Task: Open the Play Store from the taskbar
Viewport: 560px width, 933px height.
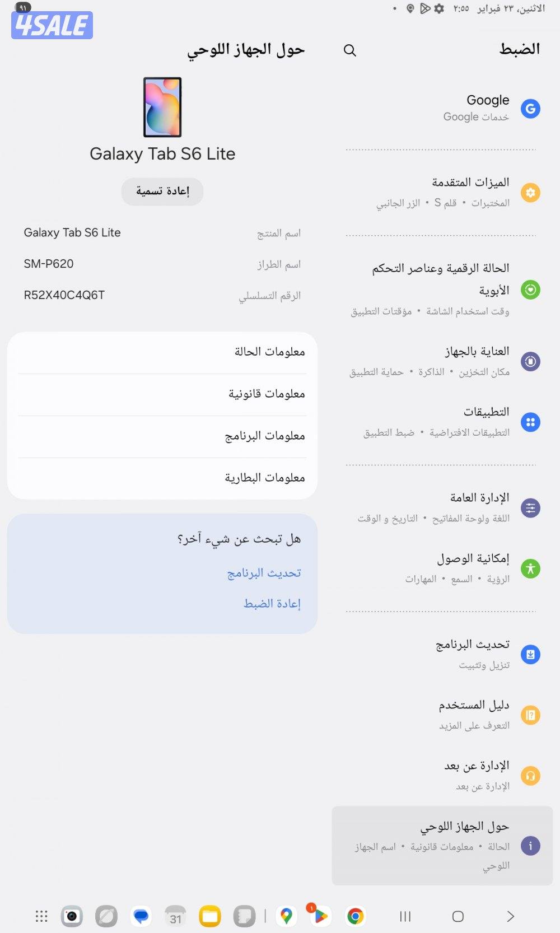Action: click(321, 916)
